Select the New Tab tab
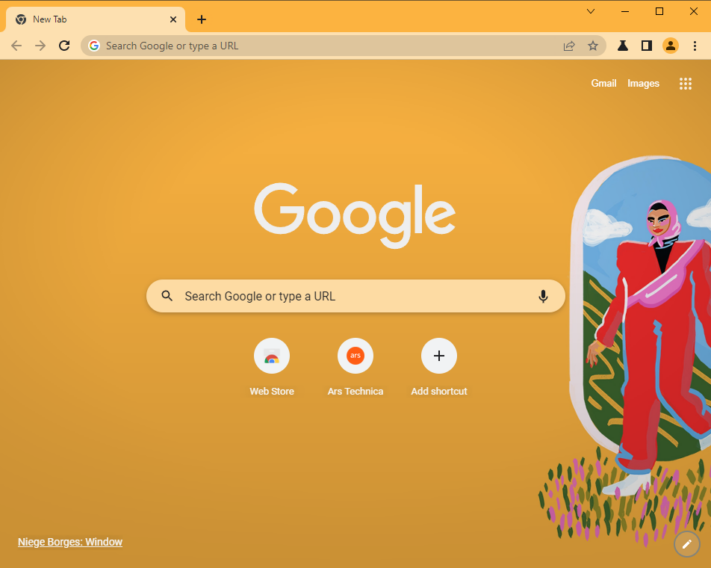Screen dimensions: 711x568 (x=95, y=19)
